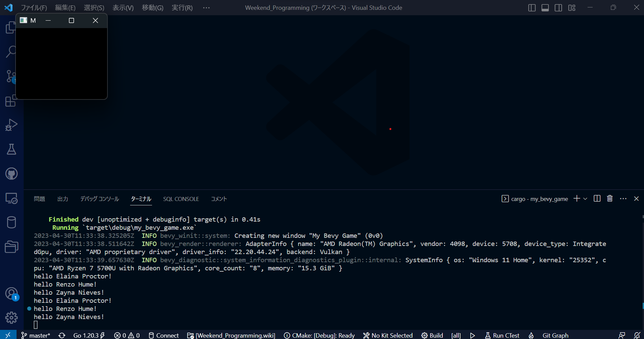The width and height of the screenshot is (644, 339).
Task: Expand the menu bar overflow ellipsis
Action: 206,8
